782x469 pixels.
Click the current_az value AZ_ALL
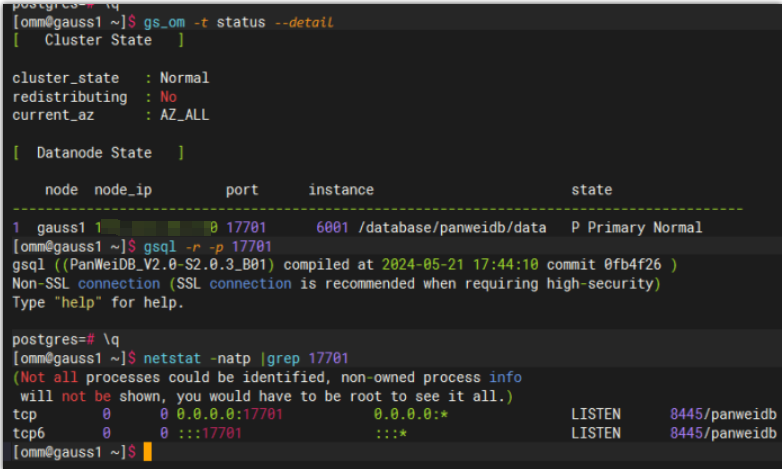184,115
